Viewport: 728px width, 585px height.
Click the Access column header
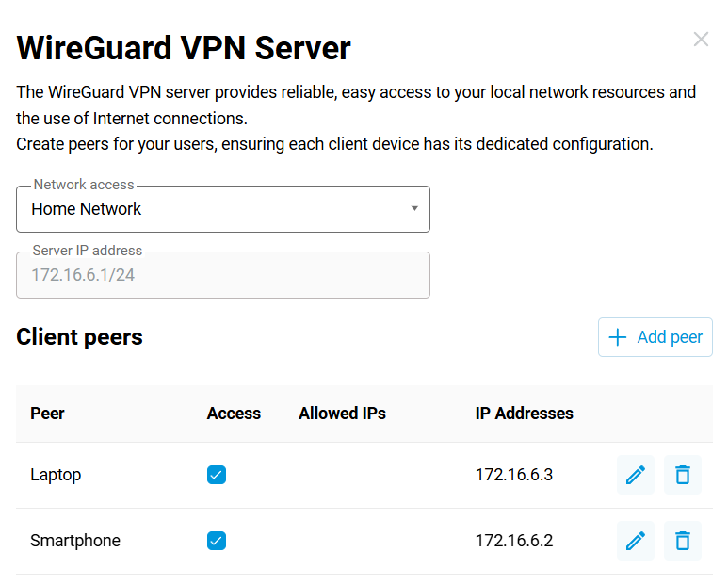234,413
